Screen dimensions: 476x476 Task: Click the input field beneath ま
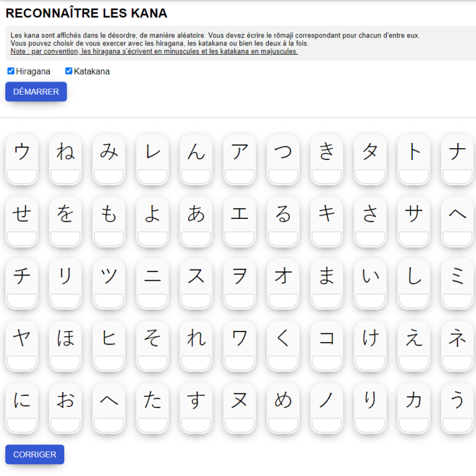click(x=327, y=300)
